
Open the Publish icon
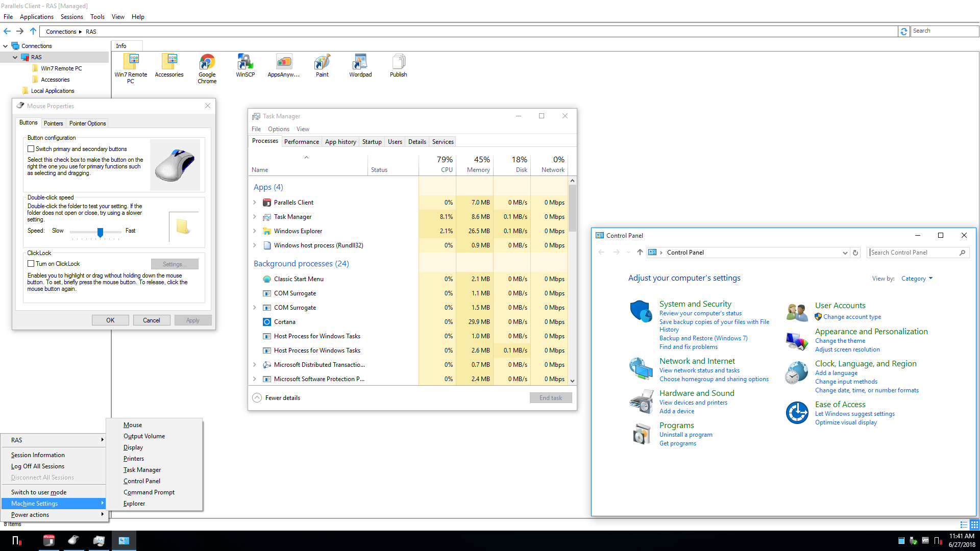point(399,65)
